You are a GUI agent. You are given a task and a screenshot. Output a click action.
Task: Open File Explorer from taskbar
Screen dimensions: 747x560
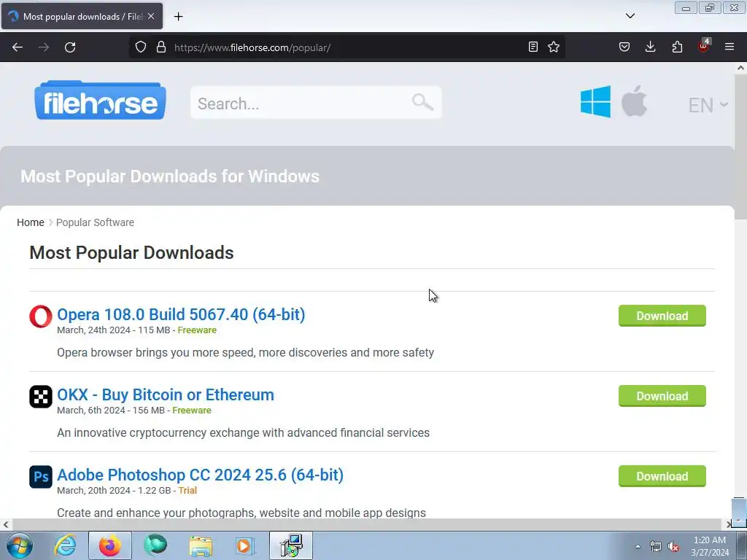point(201,545)
